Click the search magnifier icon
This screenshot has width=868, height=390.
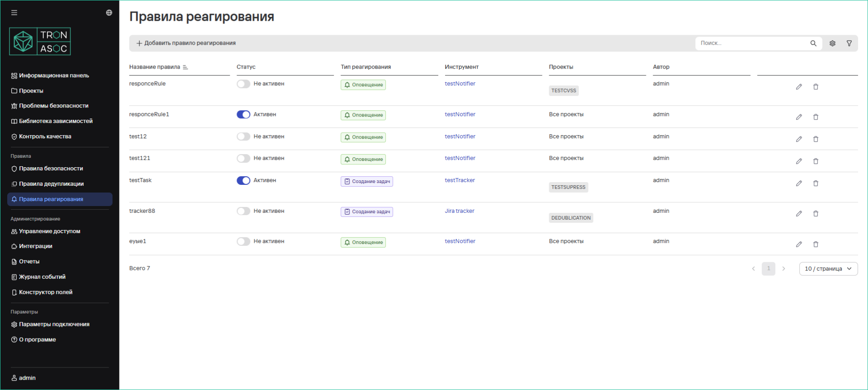tap(813, 43)
